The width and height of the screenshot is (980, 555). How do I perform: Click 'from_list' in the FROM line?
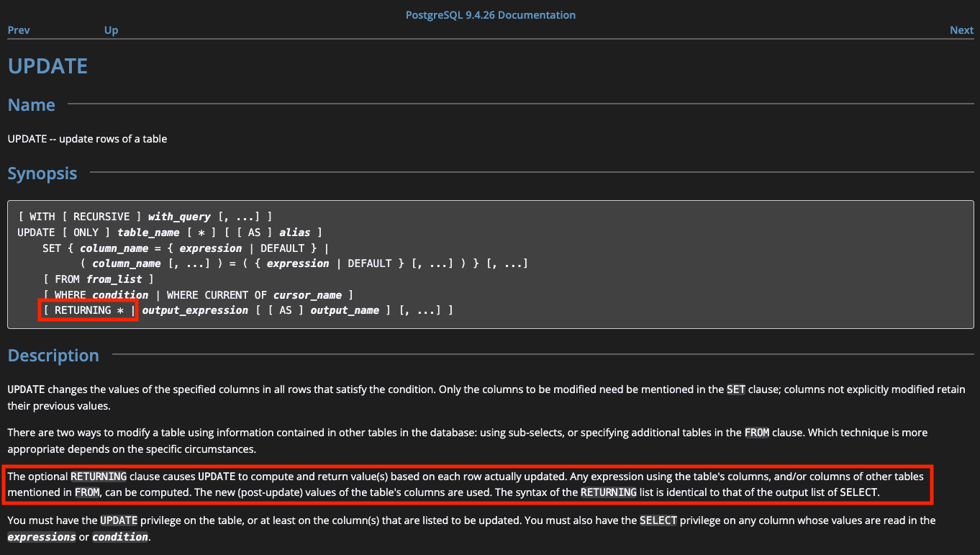click(x=114, y=279)
